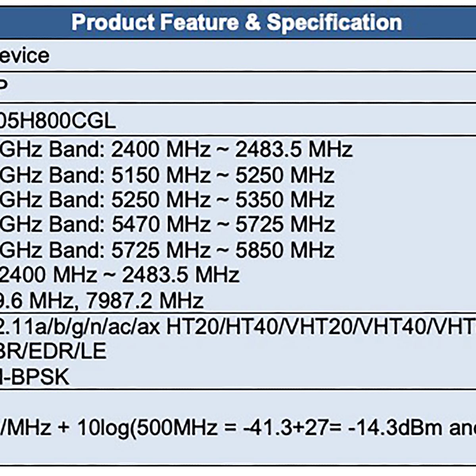Click the 5150 MHz ~ 5250 MHz band line

click(x=167, y=175)
